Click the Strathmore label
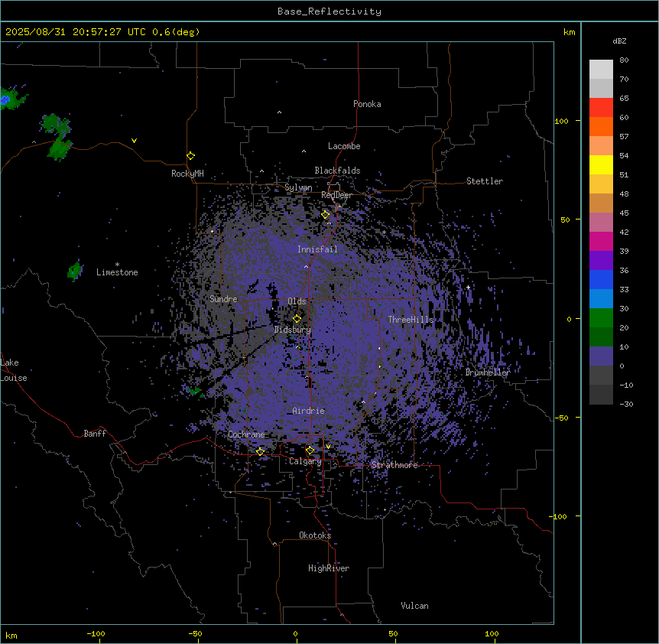This screenshot has height=644, width=659. (x=394, y=465)
